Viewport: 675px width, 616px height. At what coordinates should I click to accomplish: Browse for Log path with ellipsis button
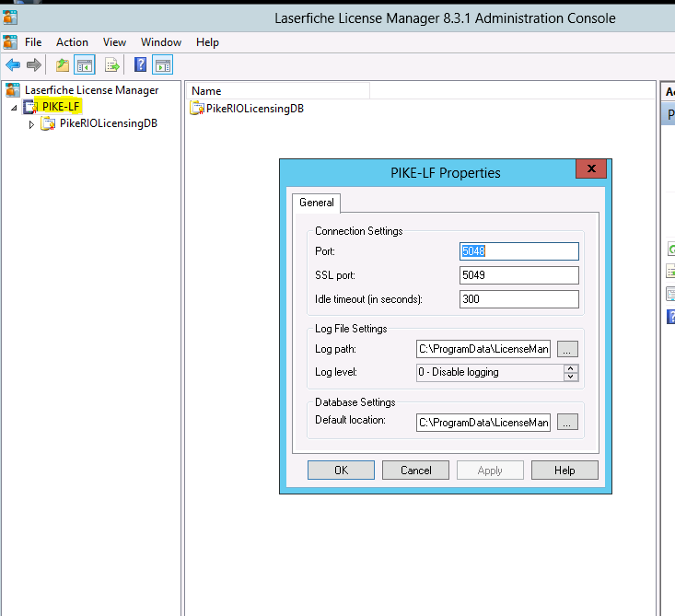(567, 349)
